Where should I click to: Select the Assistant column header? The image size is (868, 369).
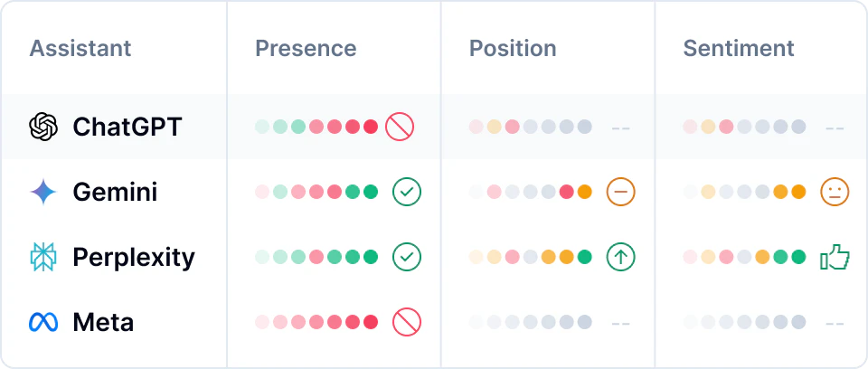[x=80, y=48]
